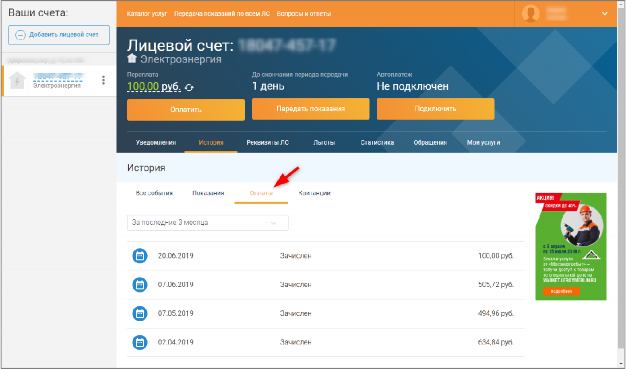Open 'Передача показаний по всем ЛС'
The height and width of the screenshot is (369, 626).
click(x=222, y=14)
